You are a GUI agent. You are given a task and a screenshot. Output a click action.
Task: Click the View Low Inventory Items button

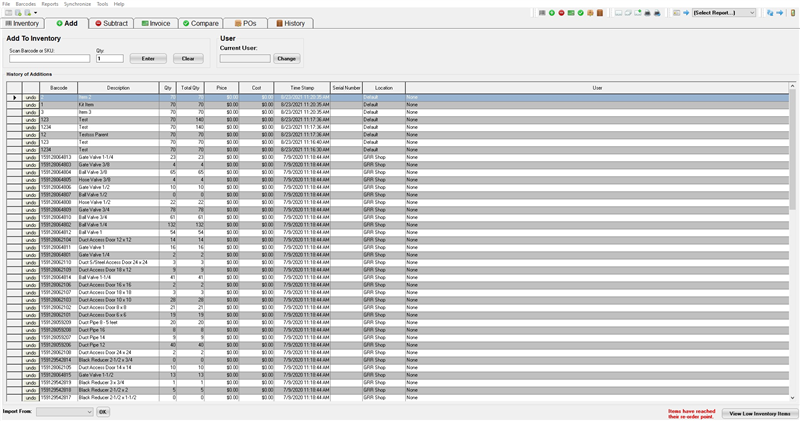(760, 414)
